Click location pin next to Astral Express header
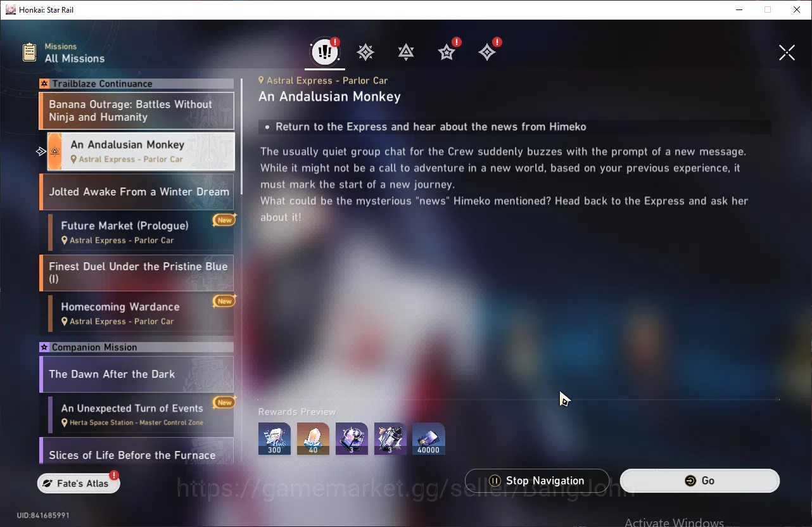Image resolution: width=812 pixels, height=527 pixels. pos(261,80)
